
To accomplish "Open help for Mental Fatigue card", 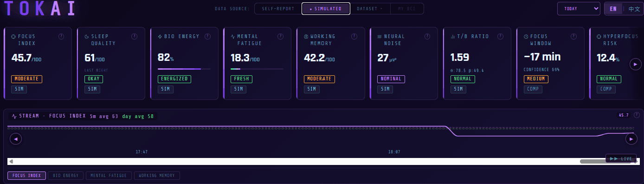I will [x=281, y=36].
